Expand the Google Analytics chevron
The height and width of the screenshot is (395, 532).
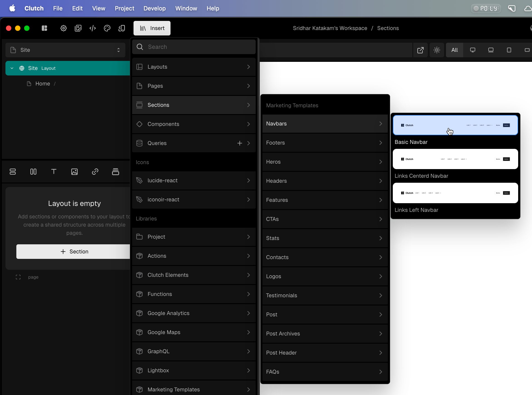(249, 313)
